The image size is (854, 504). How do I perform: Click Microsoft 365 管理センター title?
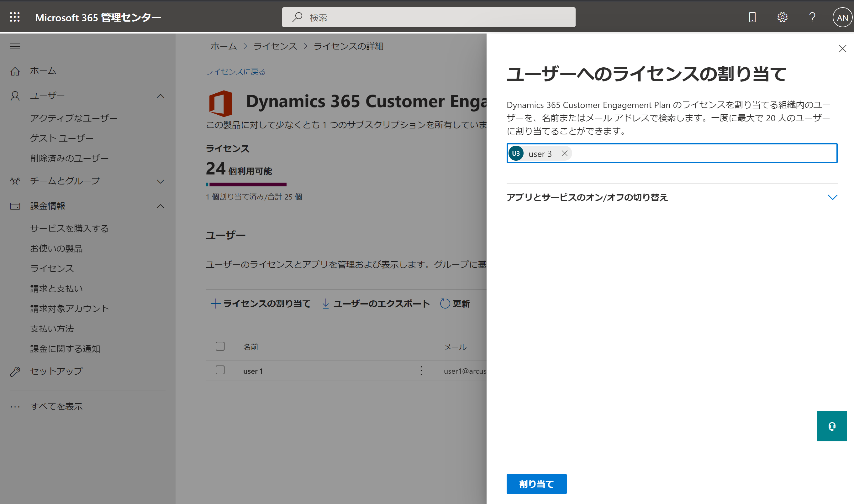(x=98, y=17)
